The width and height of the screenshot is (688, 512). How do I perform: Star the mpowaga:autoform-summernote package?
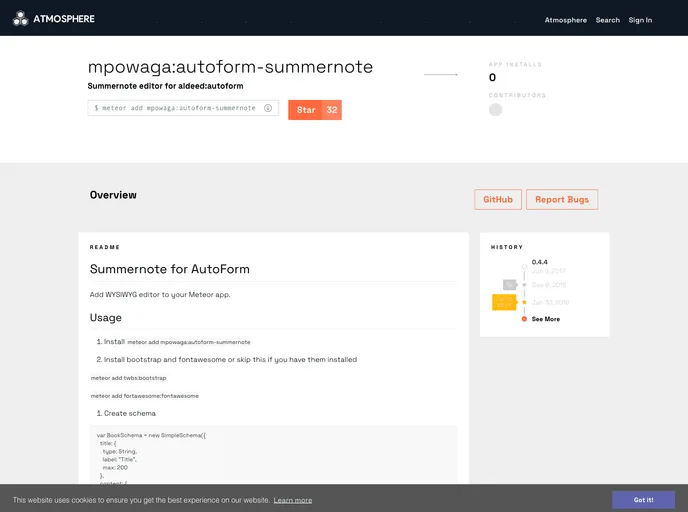(x=306, y=110)
